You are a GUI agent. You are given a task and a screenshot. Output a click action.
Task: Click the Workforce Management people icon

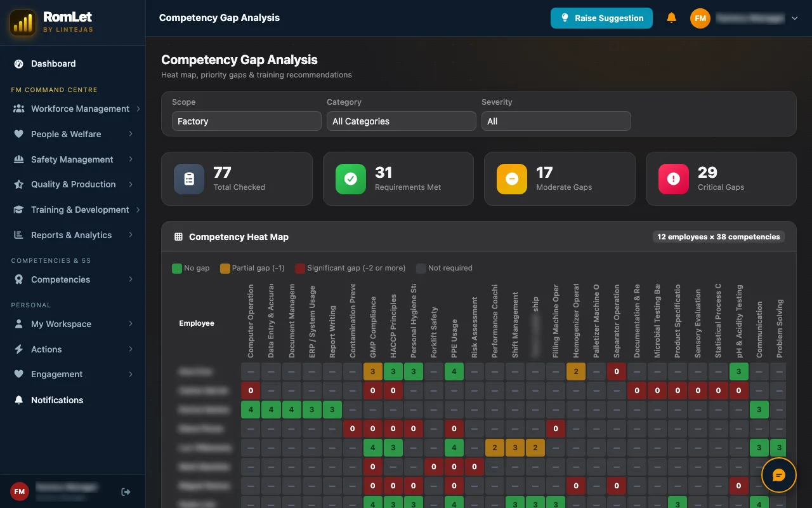click(18, 109)
